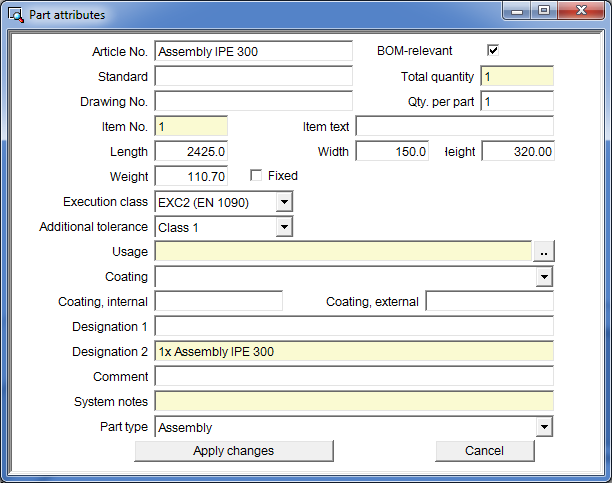Open the Part type dropdown
The width and height of the screenshot is (612, 483).
coord(544,427)
